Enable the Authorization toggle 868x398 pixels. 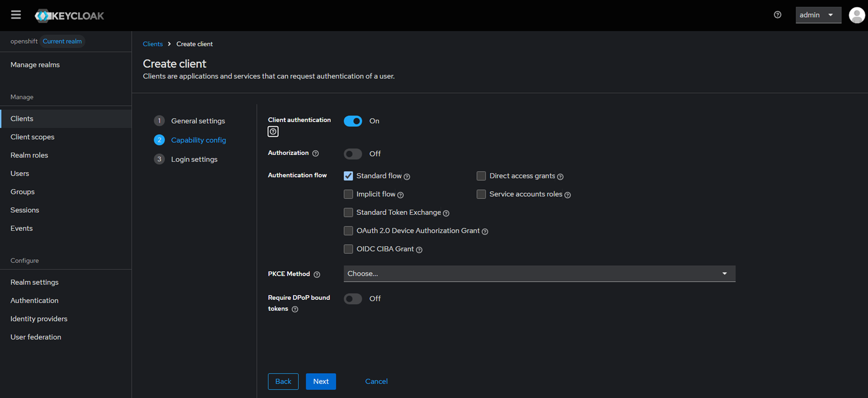point(353,154)
